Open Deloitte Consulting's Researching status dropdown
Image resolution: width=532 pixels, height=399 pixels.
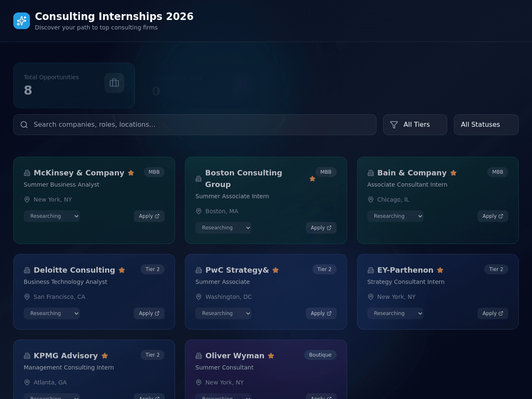[x=52, y=313]
